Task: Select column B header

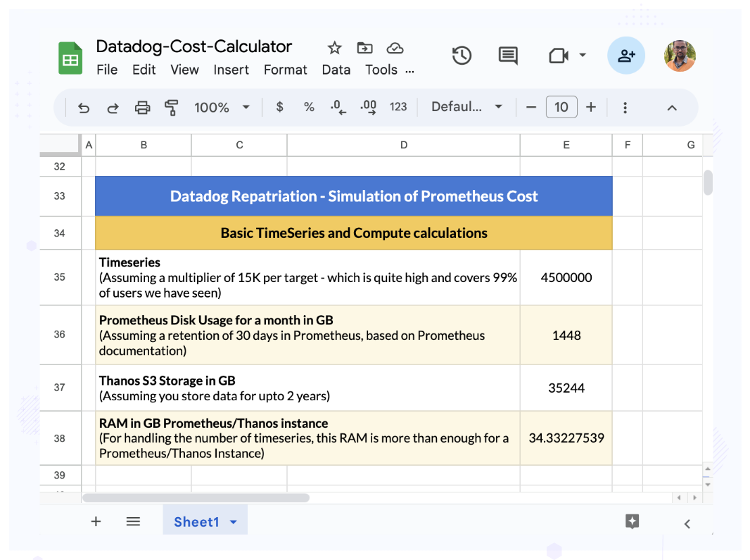Action: pyautogui.click(x=144, y=145)
